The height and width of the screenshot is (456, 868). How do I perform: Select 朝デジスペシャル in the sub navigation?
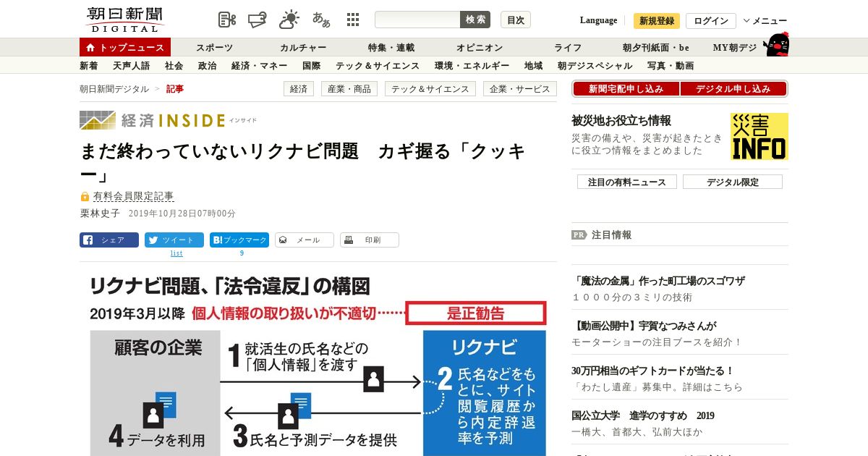tap(595, 66)
